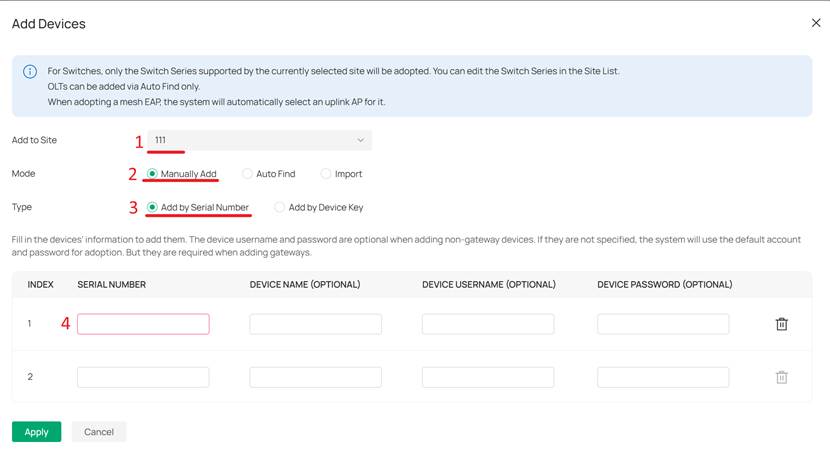This screenshot has width=830, height=460.
Task: Focus the Serial Number field in row 1
Action: [143, 324]
